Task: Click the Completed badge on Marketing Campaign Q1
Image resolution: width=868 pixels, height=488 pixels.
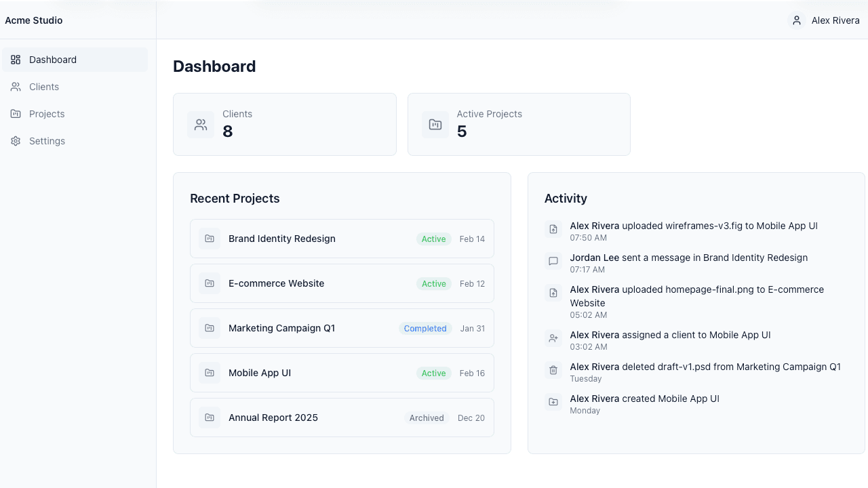Action: tap(425, 328)
